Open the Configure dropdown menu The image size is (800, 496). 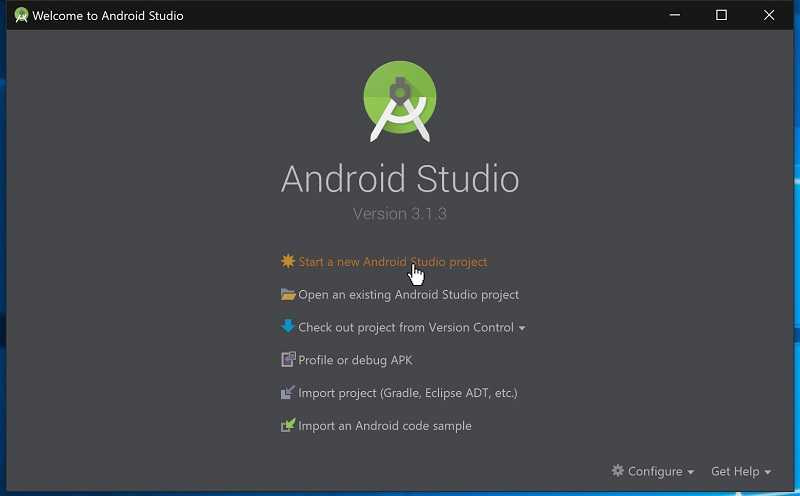coord(653,472)
